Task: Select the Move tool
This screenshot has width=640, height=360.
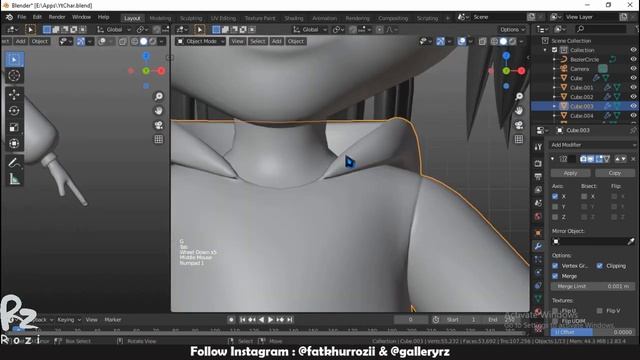Action: [x=14, y=95]
